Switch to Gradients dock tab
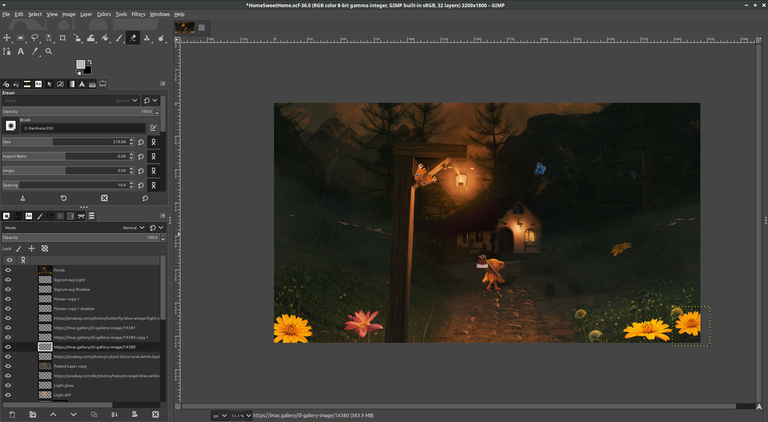 tap(72, 84)
